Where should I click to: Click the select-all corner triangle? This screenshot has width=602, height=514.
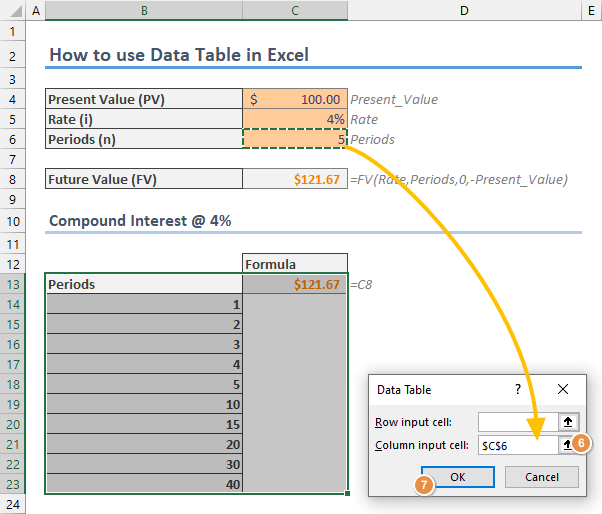coord(15,11)
